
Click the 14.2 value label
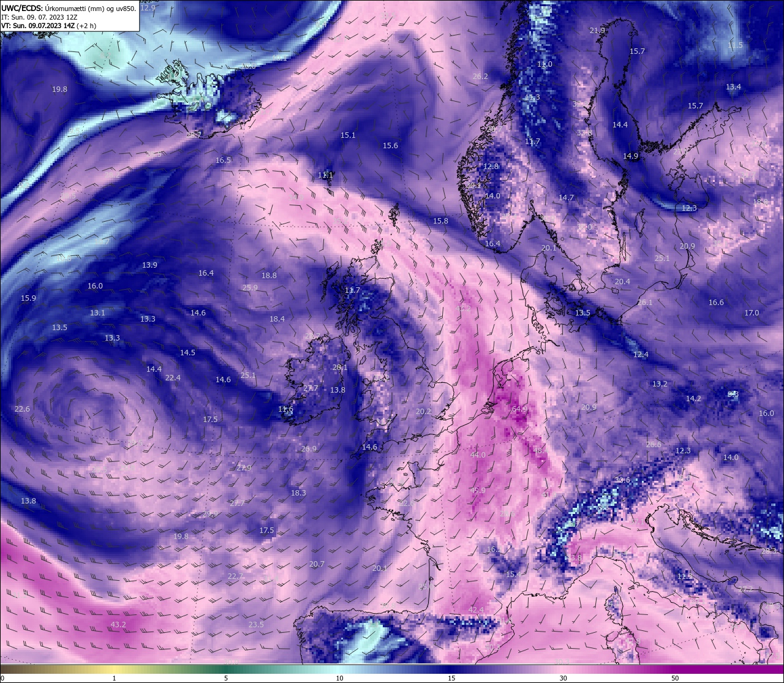pyautogui.click(x=693, y=399)
